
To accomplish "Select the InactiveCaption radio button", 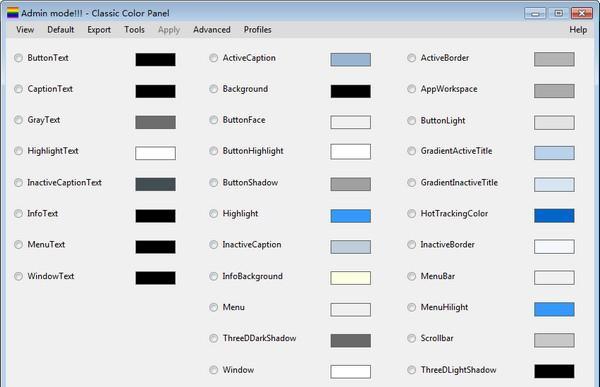I will (214, 244).
